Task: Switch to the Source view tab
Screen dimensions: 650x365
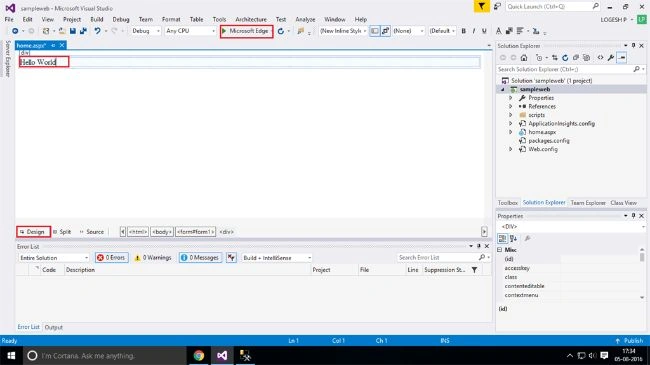Action: (x=92, y=232)
